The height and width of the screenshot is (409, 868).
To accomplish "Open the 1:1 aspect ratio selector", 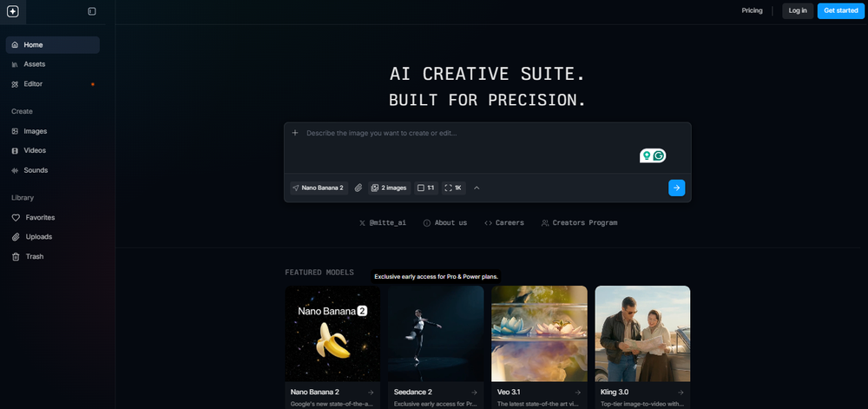I will tap(425, 188).
